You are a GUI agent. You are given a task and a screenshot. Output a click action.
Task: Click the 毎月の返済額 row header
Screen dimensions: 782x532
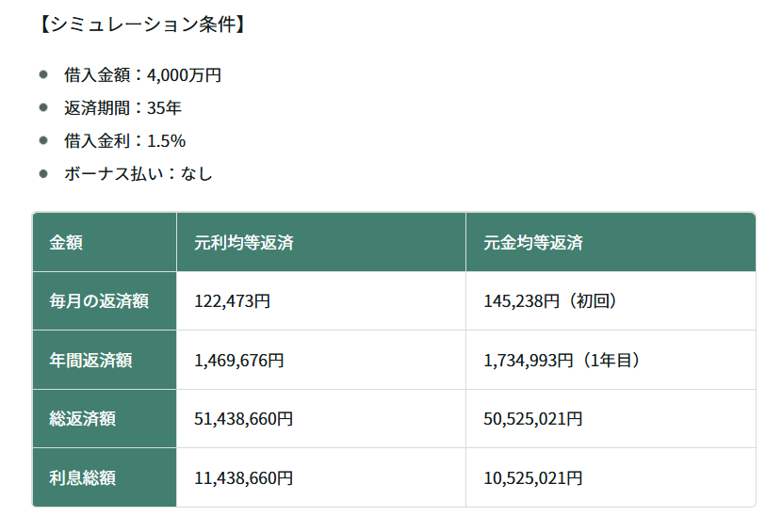pos(99,301)
